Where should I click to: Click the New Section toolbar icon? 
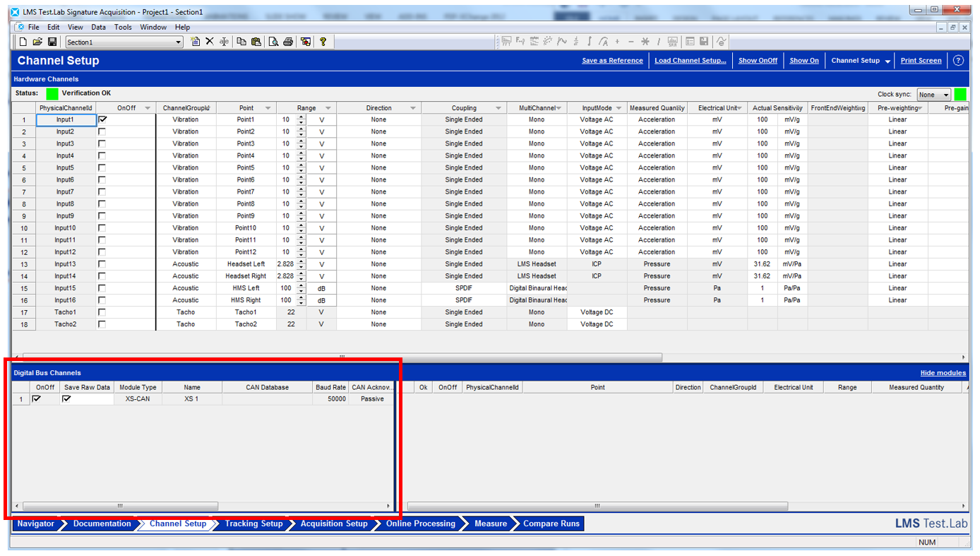[196, 42]
